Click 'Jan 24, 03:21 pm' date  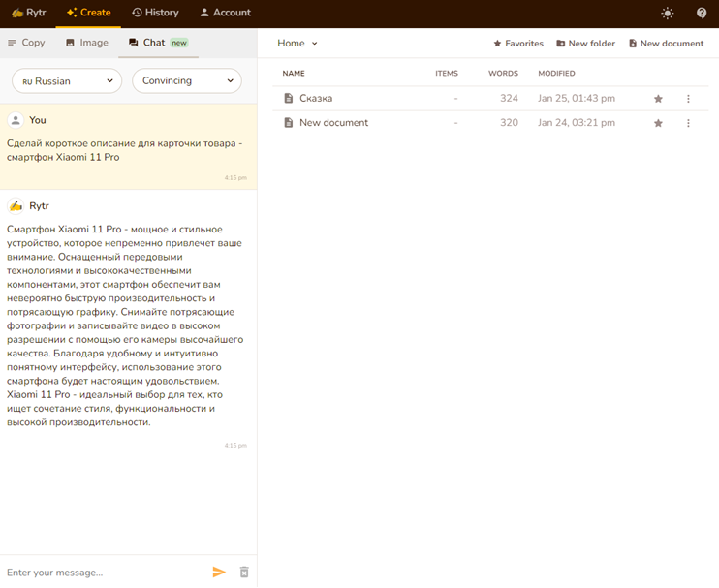click(577, 123)
